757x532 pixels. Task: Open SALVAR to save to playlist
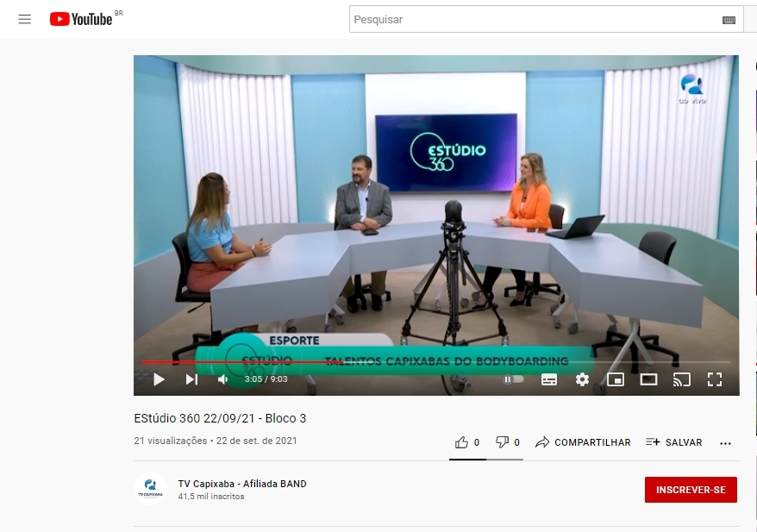673,442
